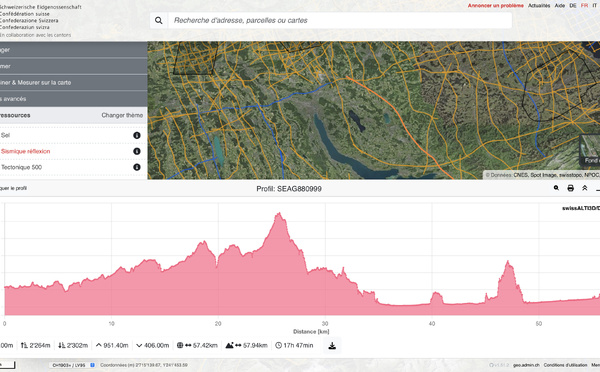Open the Fond de carte background thumbnail
Viewport: 600px width, 372px height.
click(590, 150)
